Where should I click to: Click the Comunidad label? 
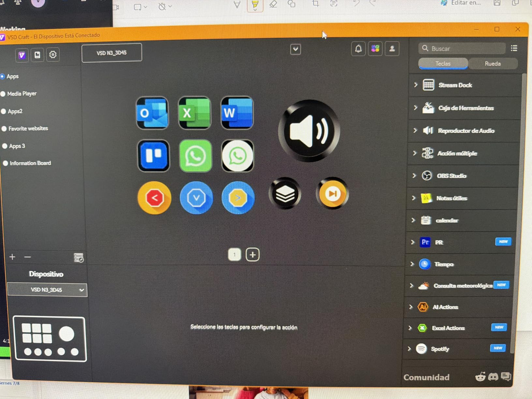coord(426,377)
